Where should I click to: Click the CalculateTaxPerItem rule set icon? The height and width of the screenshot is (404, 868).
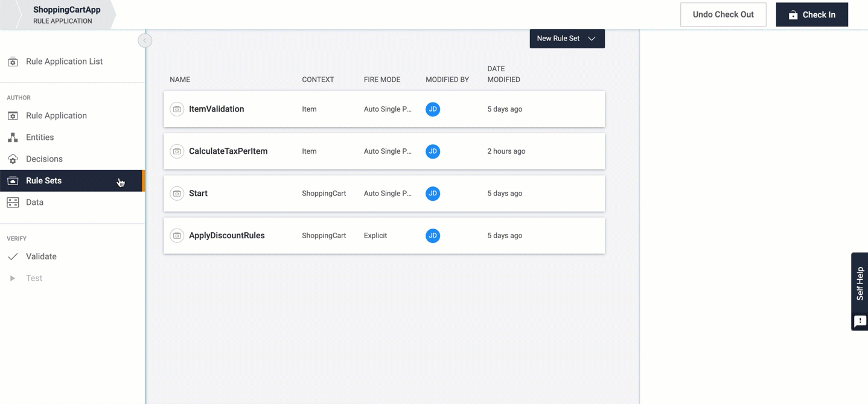click(x=177, y=151)
